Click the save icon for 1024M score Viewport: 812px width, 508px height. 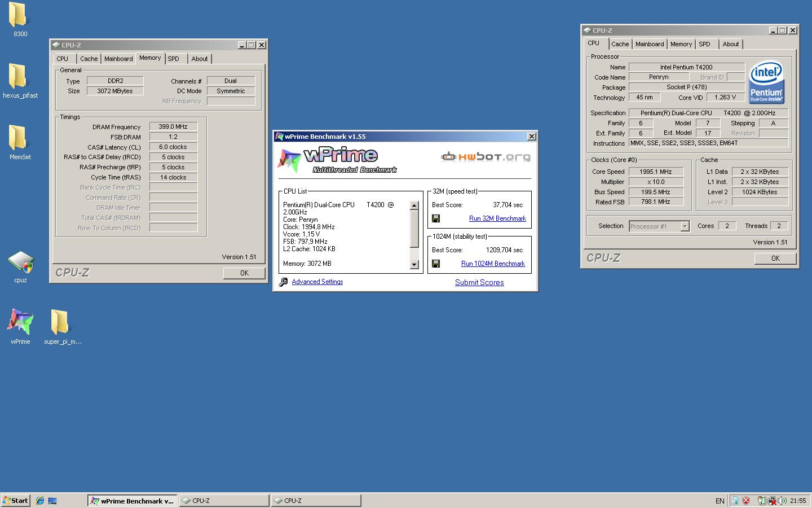pos(436,264)
